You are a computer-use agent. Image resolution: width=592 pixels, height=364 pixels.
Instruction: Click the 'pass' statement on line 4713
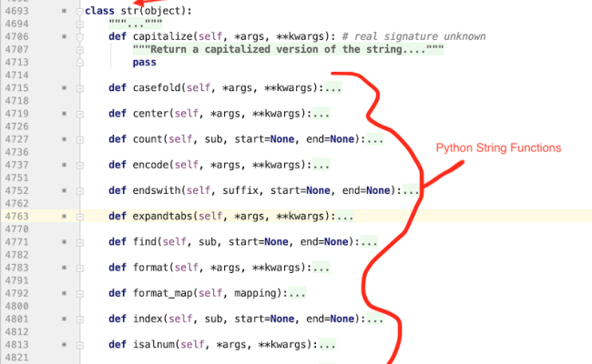click(144, 63)
